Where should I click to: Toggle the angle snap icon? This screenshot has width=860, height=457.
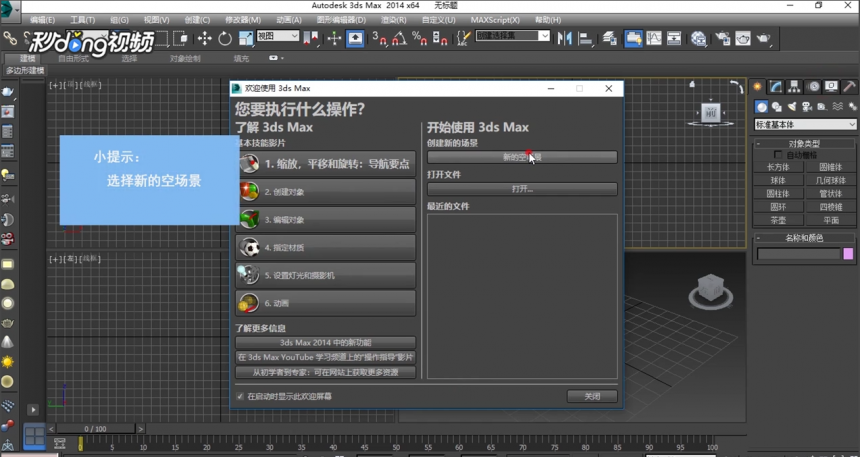coord(400,38)
